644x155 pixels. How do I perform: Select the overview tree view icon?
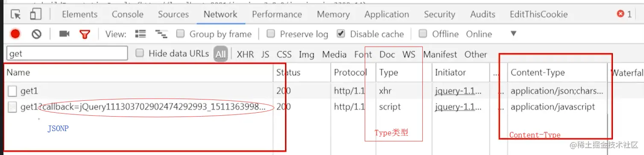[161, 34]
